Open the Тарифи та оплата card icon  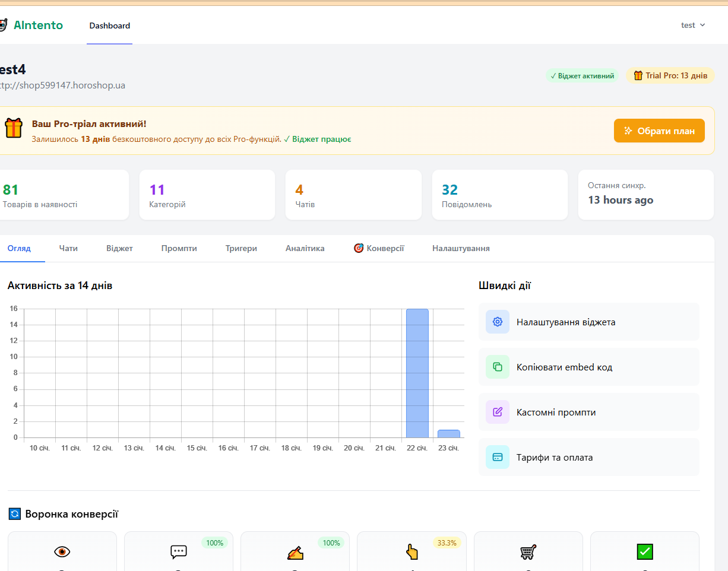click(x=498, y=457)
